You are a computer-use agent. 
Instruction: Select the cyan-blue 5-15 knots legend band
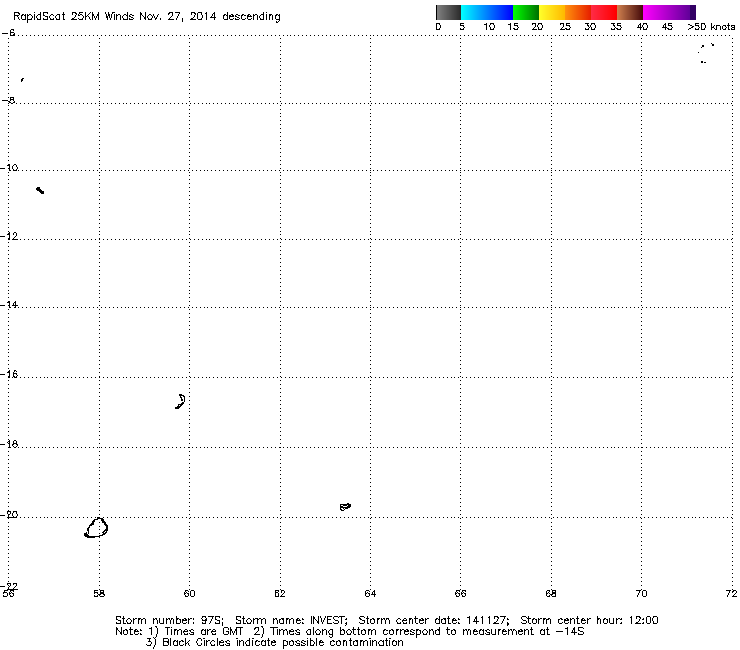487,12
